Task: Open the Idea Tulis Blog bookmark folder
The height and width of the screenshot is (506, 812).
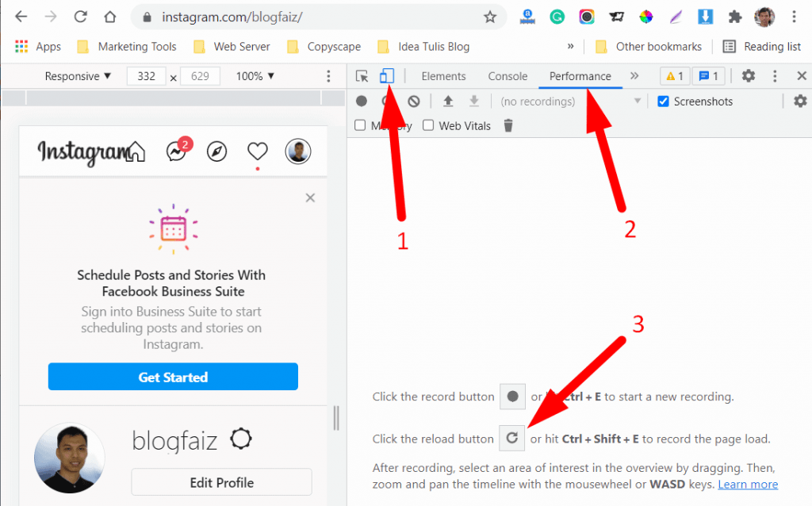Action: pyautogui.click(x=423, y=47)
